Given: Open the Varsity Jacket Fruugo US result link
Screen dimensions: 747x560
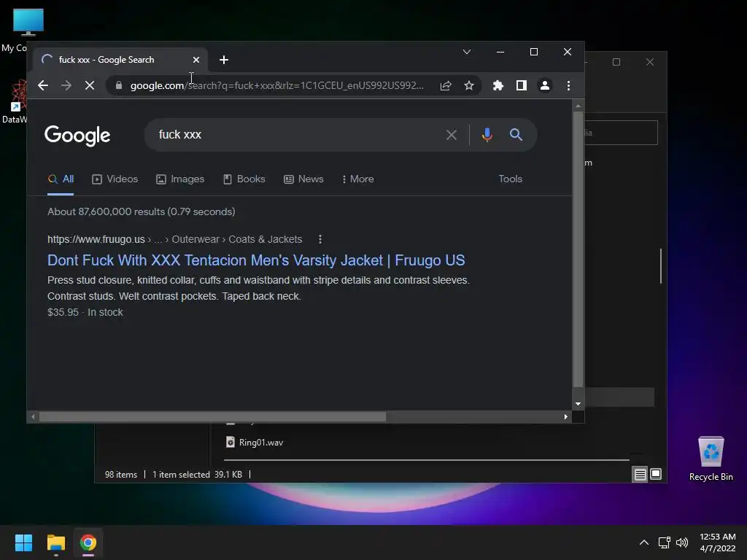Looking at the screenshot, I should click(x=256, y=260).
